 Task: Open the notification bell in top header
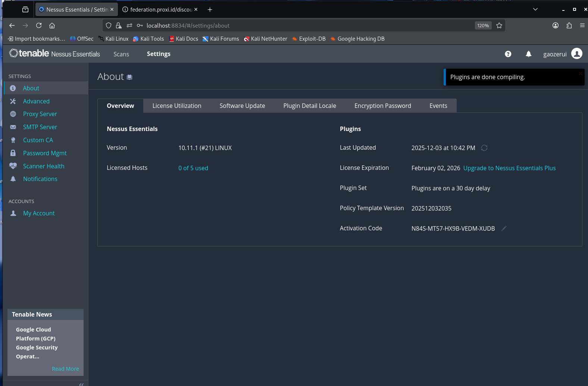(x=529, y=54)
